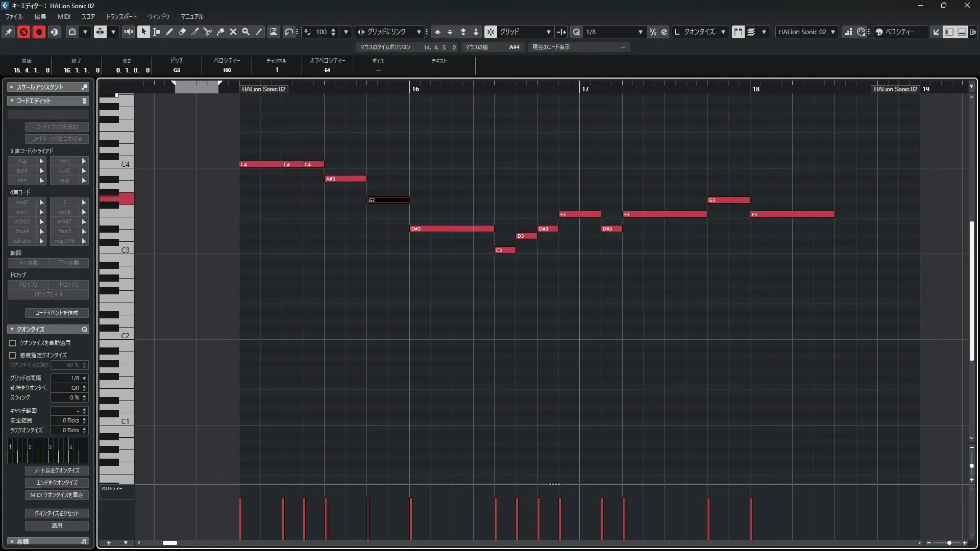This screenshot has height=551, width=980.
Task: Toggle Acoustic Feedback speaker icon
Action: 128,32
